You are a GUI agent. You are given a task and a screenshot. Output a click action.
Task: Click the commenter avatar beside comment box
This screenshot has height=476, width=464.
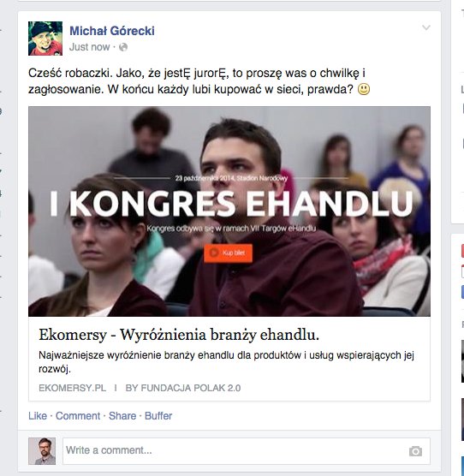(x=42, y=451)
